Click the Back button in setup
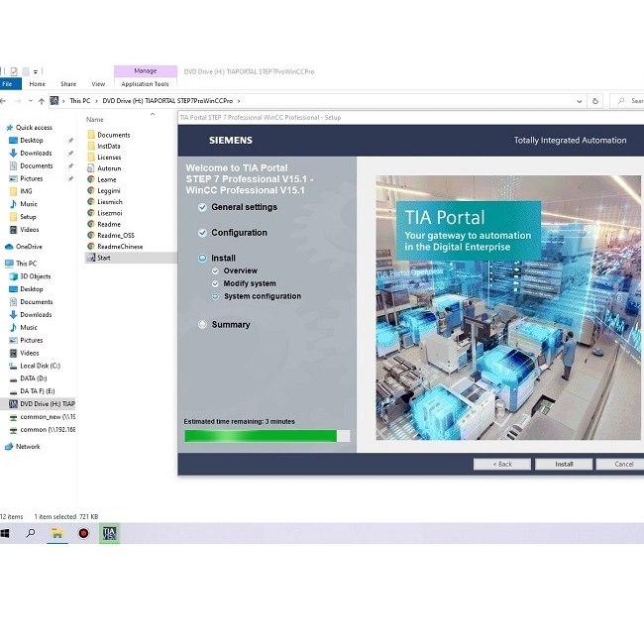Screen dimensions: 644x644 (x=502, y=464)
